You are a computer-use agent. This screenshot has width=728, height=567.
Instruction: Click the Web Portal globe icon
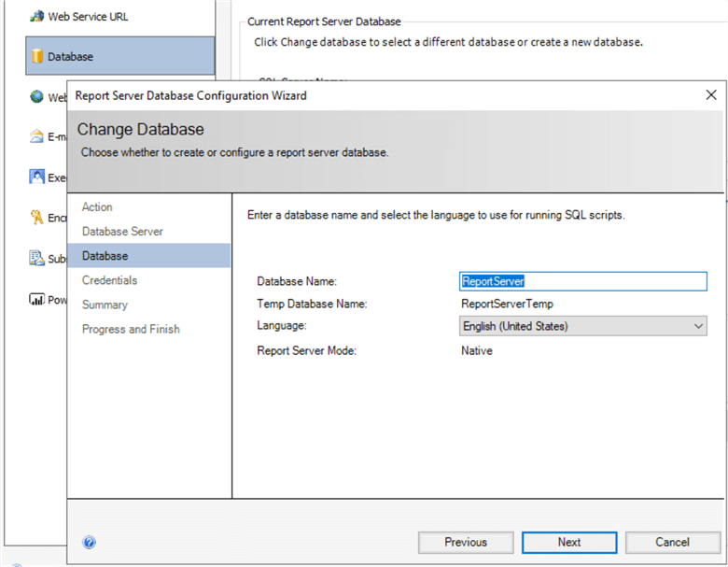tap(37, 97)
